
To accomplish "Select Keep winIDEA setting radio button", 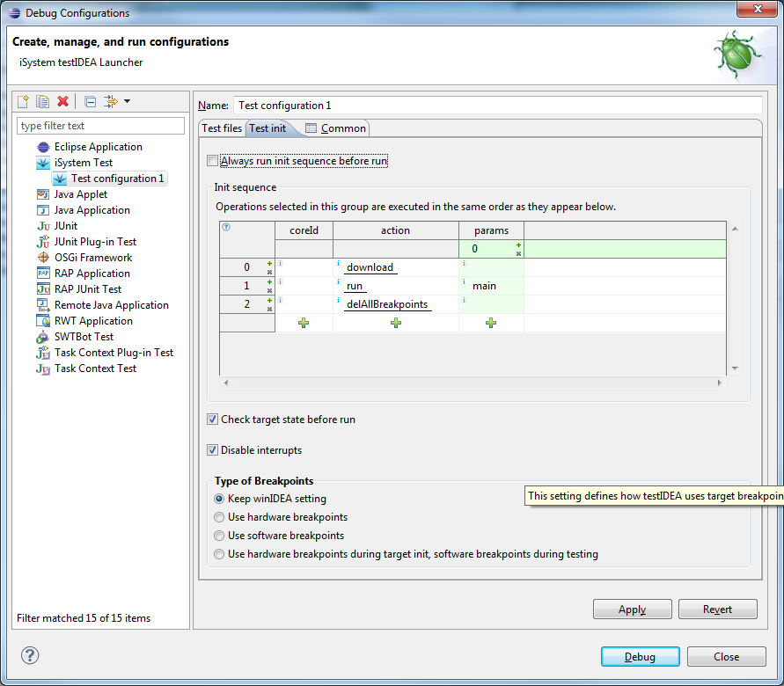I will pyautogui.click(x=219, y=499).
